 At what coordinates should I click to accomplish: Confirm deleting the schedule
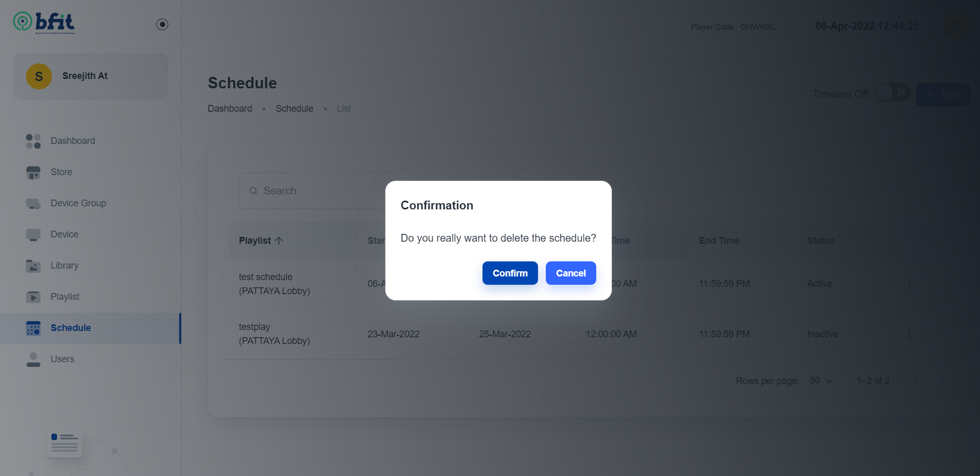coord(510,273)
